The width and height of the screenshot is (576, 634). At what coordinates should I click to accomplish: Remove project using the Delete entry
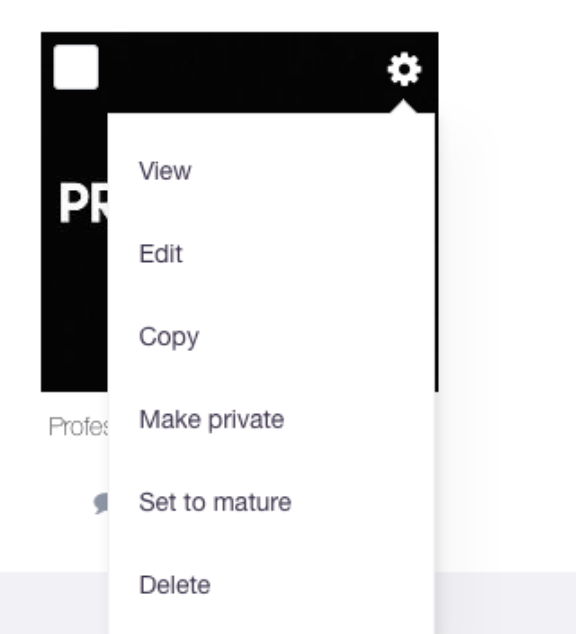[175, 585]
